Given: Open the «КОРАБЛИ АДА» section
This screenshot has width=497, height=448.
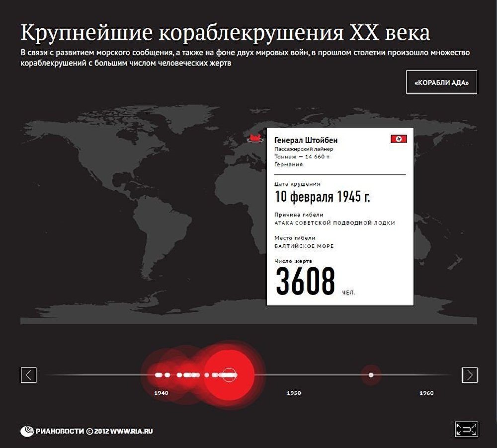Looking at the screenshot, I should [441, 82].
